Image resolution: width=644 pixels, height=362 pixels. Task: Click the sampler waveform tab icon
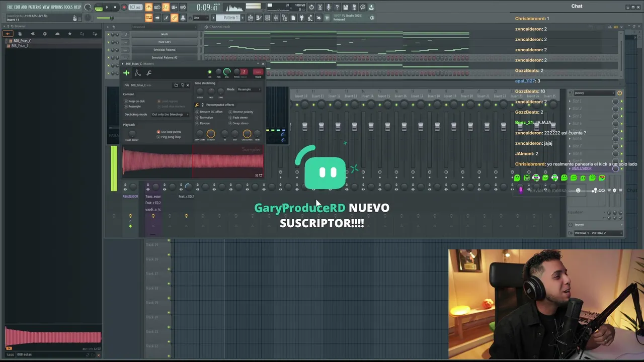click(x=126, y=73)
